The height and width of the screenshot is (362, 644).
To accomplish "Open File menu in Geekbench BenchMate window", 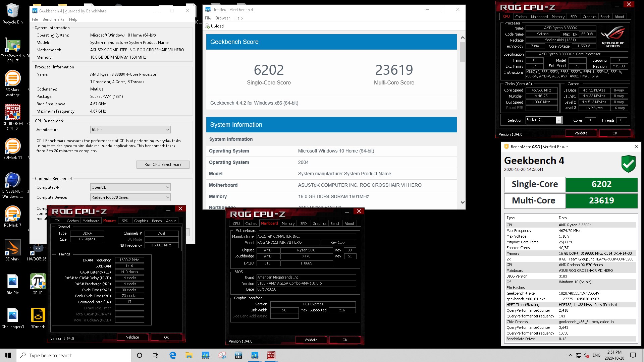I will (x=35, y=19).
